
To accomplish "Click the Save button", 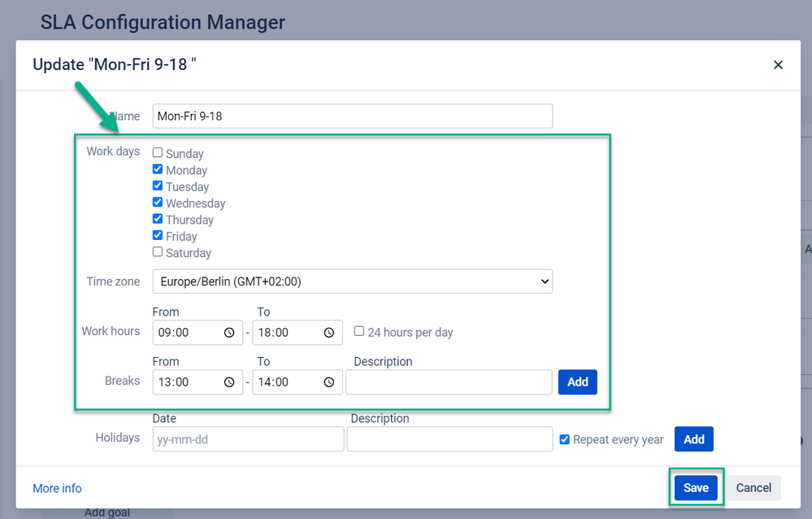I will (x=696, y=488).
